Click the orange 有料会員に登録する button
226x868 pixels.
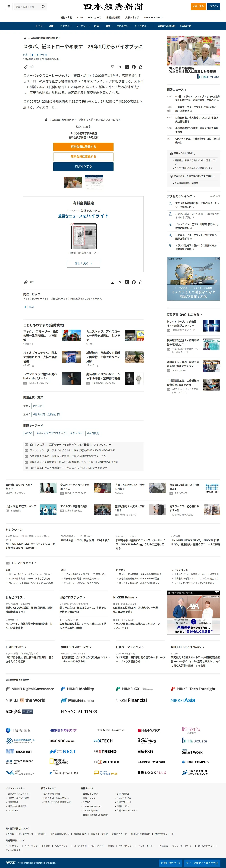pos(83,147)
